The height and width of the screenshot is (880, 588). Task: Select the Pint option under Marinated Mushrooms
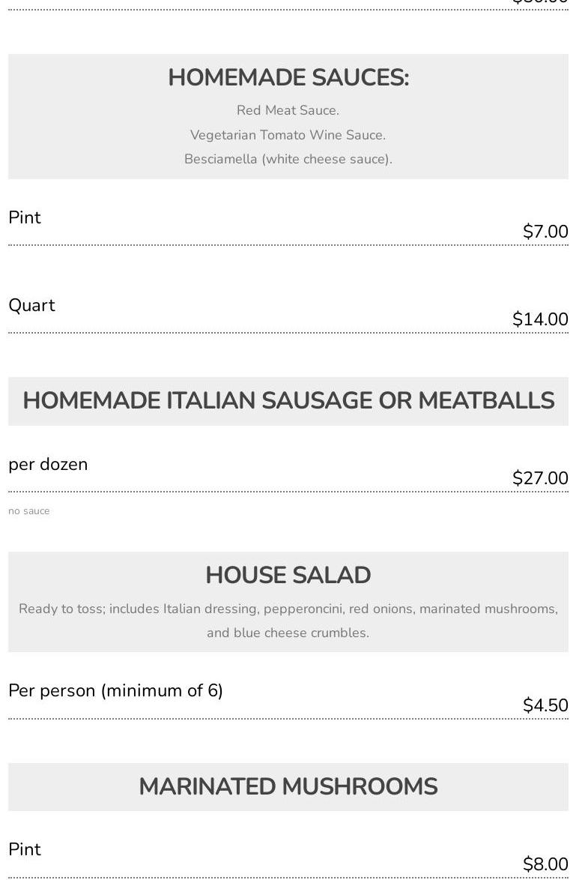point(25,849)
